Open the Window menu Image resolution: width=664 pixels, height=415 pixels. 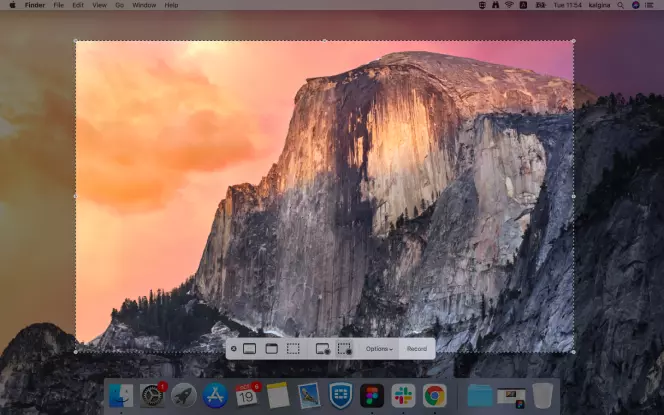pyautogui.click(x=144, y=5)
